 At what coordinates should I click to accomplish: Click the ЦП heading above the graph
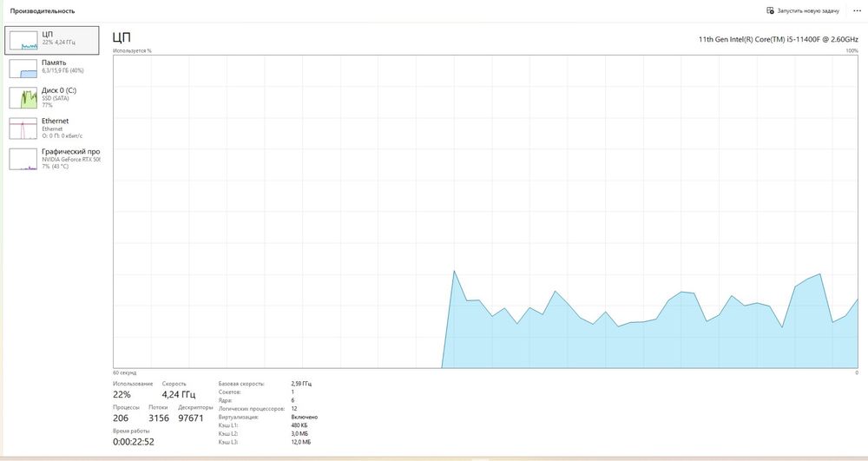pos(122,37)
